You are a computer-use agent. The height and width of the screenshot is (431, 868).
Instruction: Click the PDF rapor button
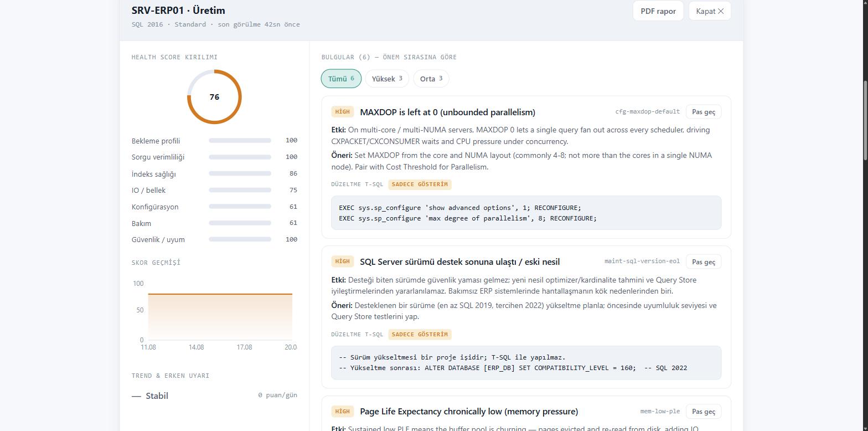pos(658,11)
